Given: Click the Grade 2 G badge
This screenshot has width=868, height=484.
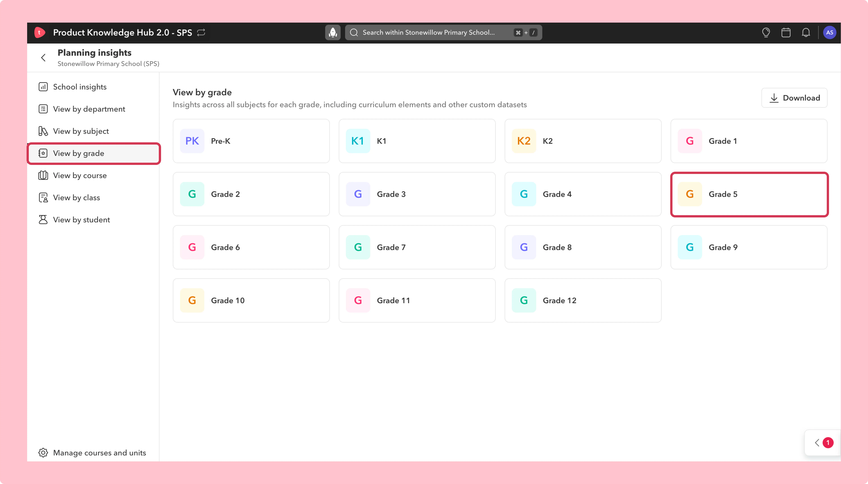Looking at the screenshot, I should [192, 194].
